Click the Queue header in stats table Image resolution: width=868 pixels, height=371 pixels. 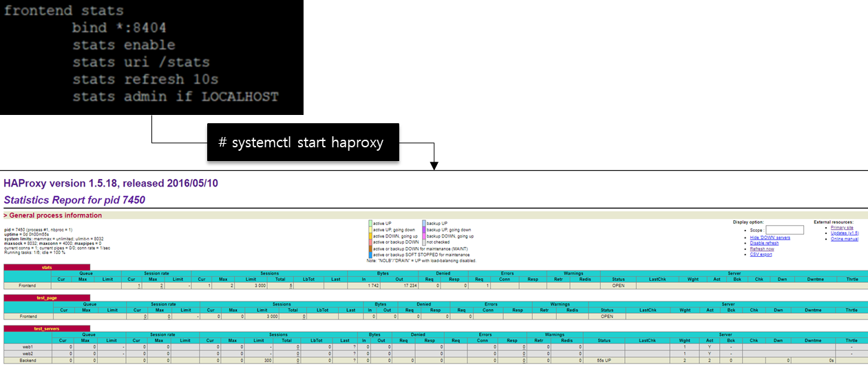pos(85,273)
